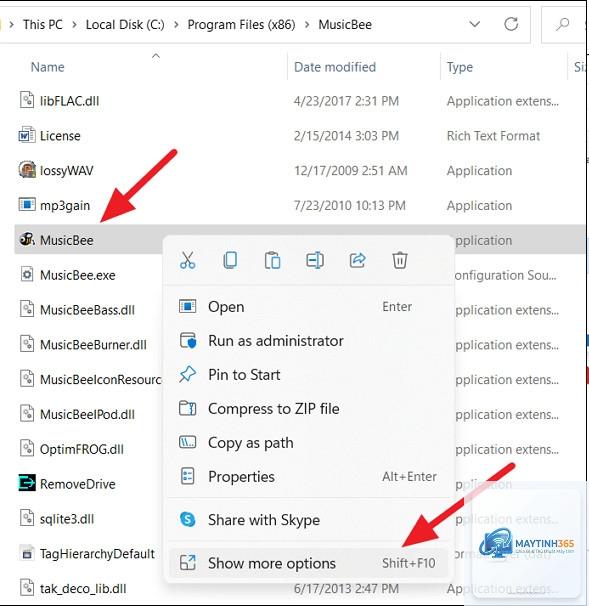The image size is (589, 606).
Task: Select OptimFROG.dll file
Action: pyautogui.click(x=82, y=449)
